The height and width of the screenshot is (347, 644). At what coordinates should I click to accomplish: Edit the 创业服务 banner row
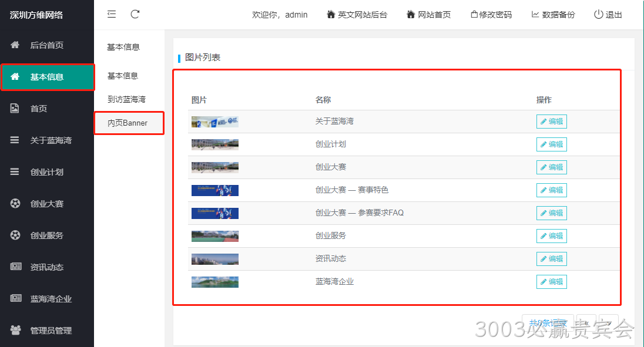(552, 236)
